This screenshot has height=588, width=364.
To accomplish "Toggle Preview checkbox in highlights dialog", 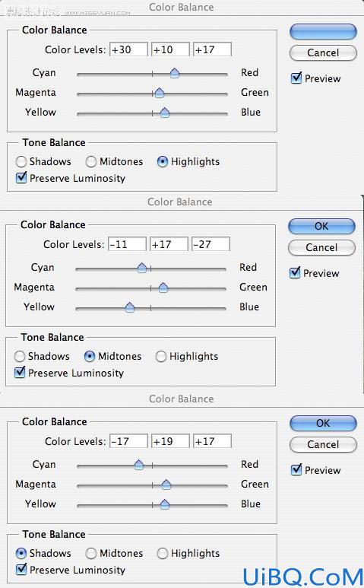I will click(x=296, y=78).
